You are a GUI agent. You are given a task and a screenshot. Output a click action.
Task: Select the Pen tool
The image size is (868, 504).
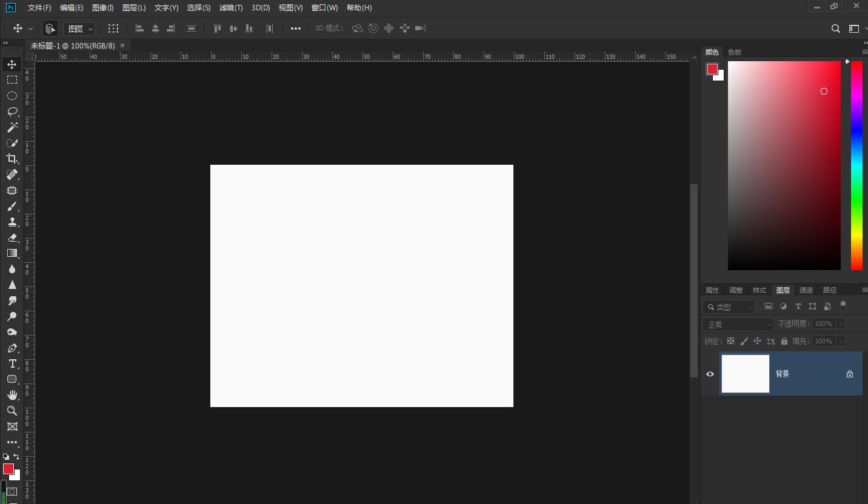point(12,348)
